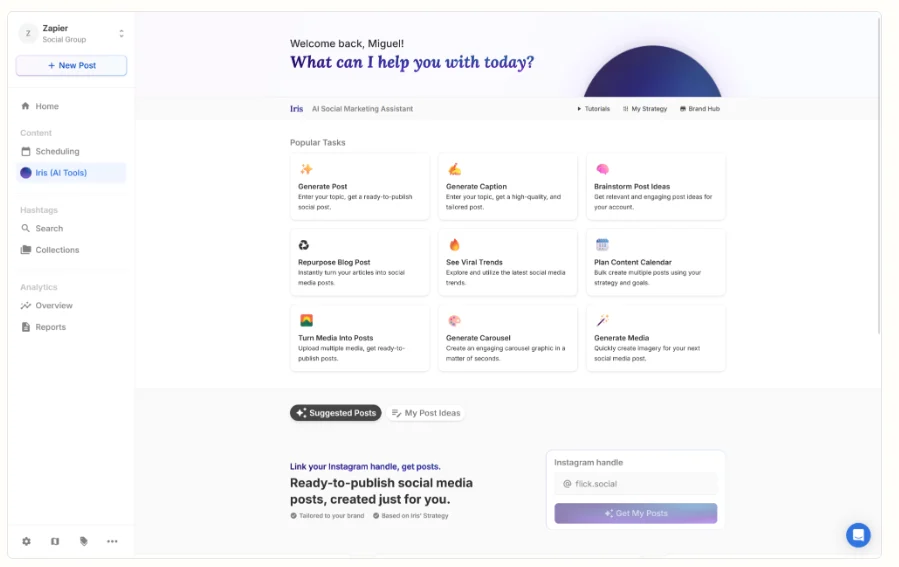Click the Brainstorm Post Ideas brain icon
The image size is (899, 567).
tap(602, 169)
